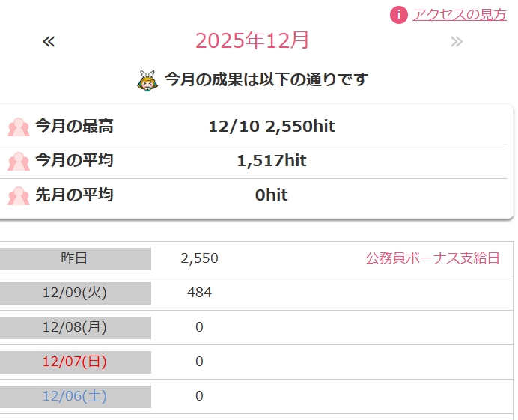Click the 公務員ボーナス支給日 note
This screenshot has height=420, width=518.
click(433, 258)
